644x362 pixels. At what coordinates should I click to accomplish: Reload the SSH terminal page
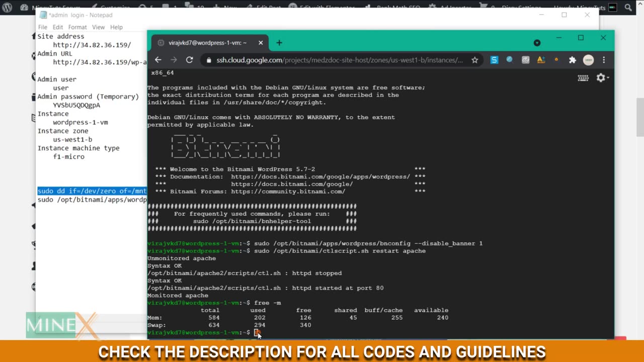tap(189, 60)
